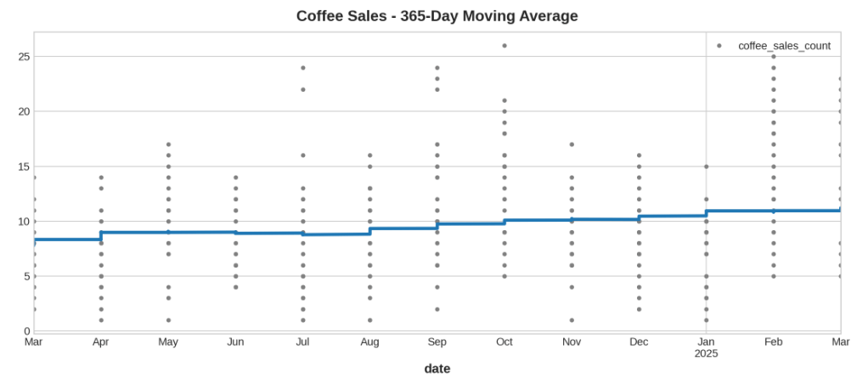Click the highest October data point
The width and height of the screenshot is (868, 378).
[504, 46]
